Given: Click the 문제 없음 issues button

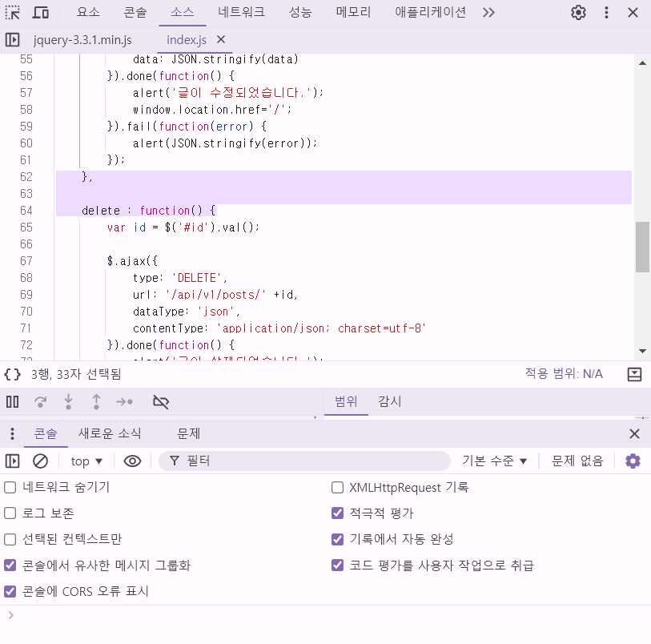Looking at the screenshot, I should [577, 461].
